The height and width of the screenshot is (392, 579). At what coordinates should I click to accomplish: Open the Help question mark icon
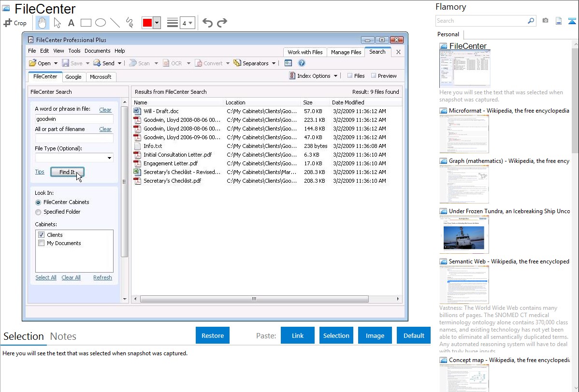point(302,63)
